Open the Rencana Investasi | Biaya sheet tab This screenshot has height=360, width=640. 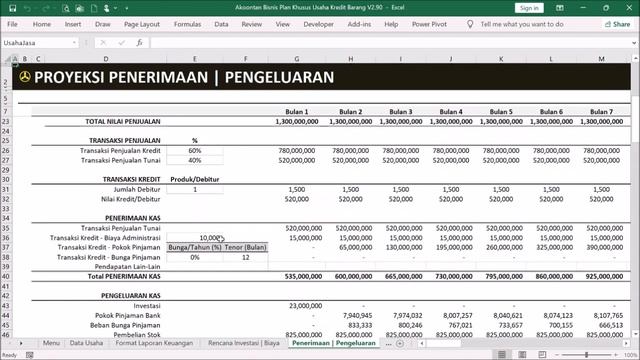point(244,343)
